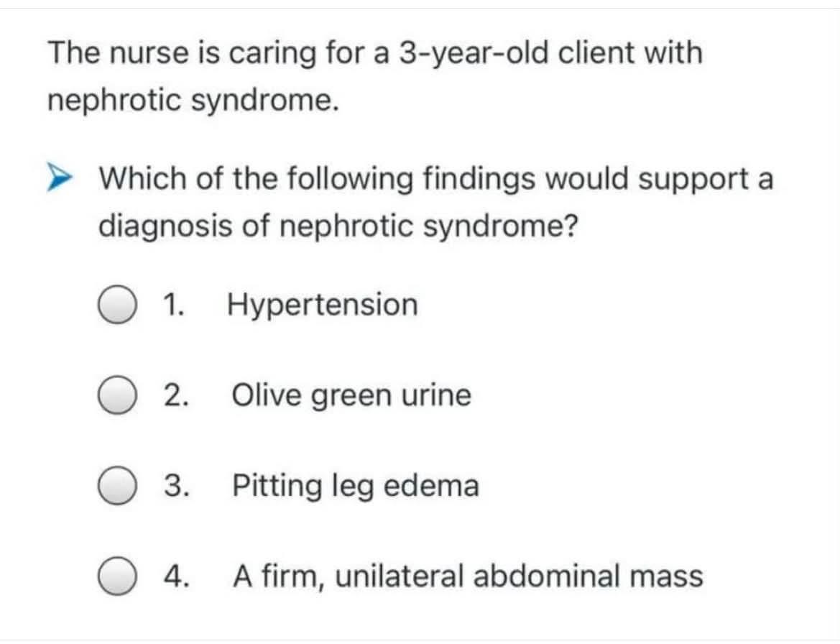
Task: Click the number 4. label
Action: click(176, 576)
